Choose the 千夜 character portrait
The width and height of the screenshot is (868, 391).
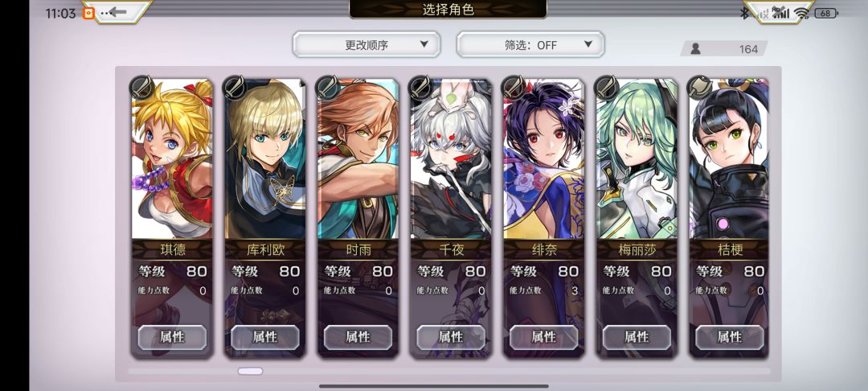[x=451, y=159]
